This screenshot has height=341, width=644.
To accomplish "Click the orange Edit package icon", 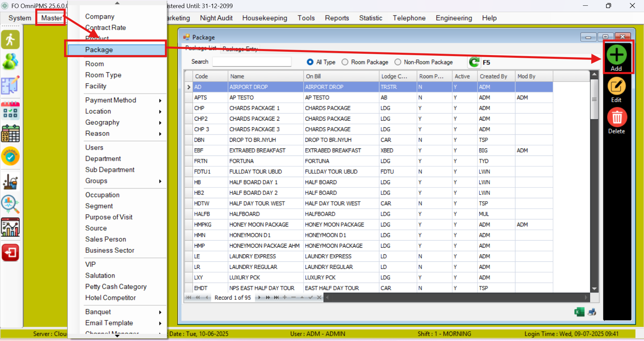I will click(x=616, y=86).
